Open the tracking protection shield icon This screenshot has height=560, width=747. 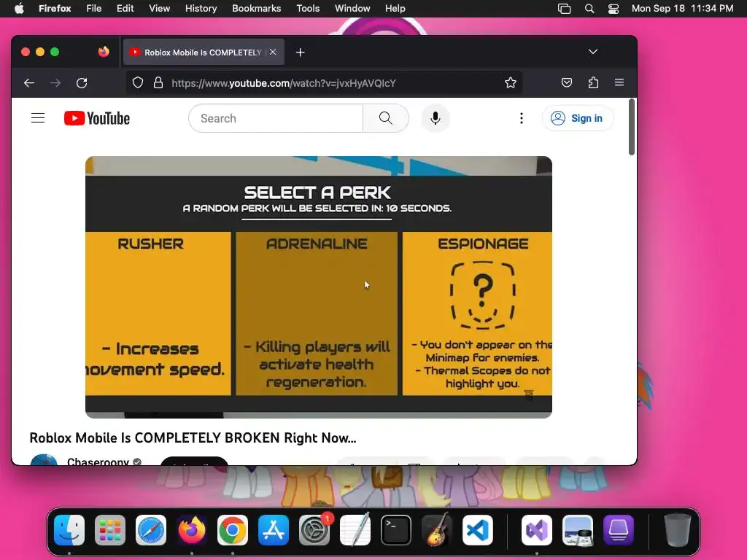point(138,83)
